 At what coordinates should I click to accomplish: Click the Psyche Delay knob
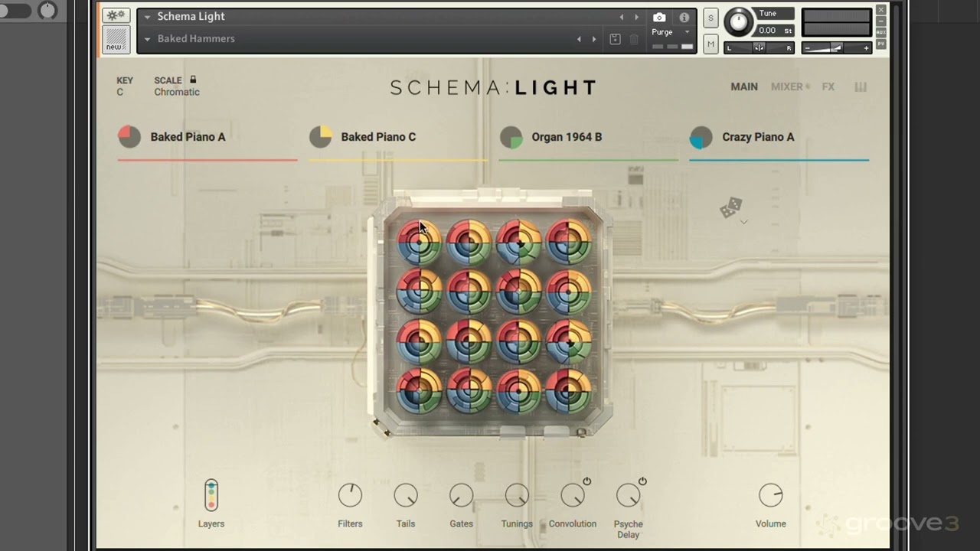[x=628, y=496]
